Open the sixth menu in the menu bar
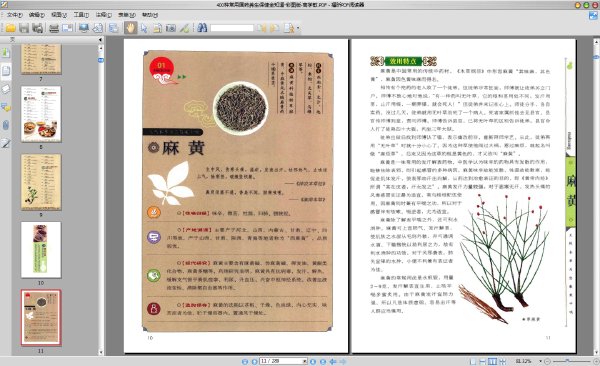Image resolution: width=600 pixels, height=366 pixels. [x=127, y=15]
